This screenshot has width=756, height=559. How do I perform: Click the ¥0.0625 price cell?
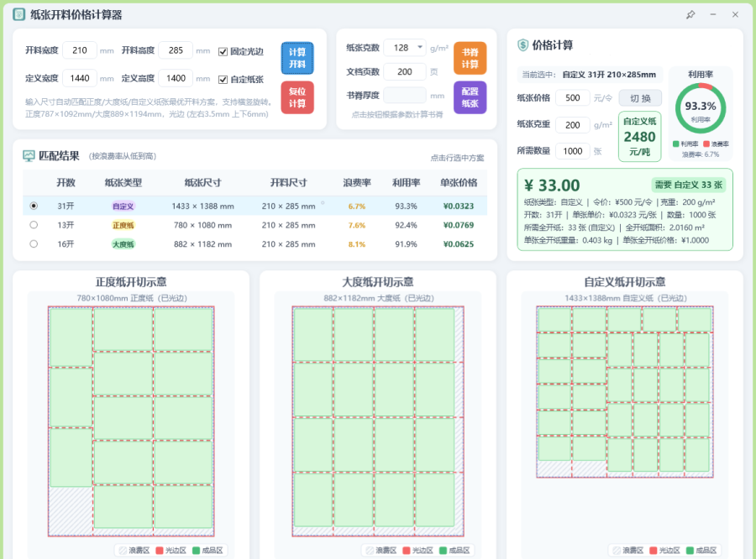[459, 244]
